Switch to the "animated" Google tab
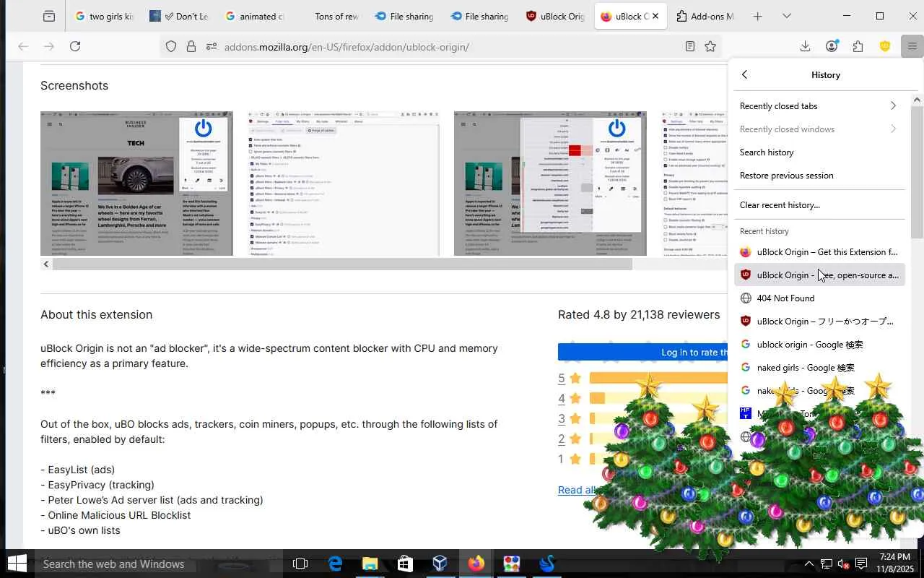 click(x=254, y=16)
